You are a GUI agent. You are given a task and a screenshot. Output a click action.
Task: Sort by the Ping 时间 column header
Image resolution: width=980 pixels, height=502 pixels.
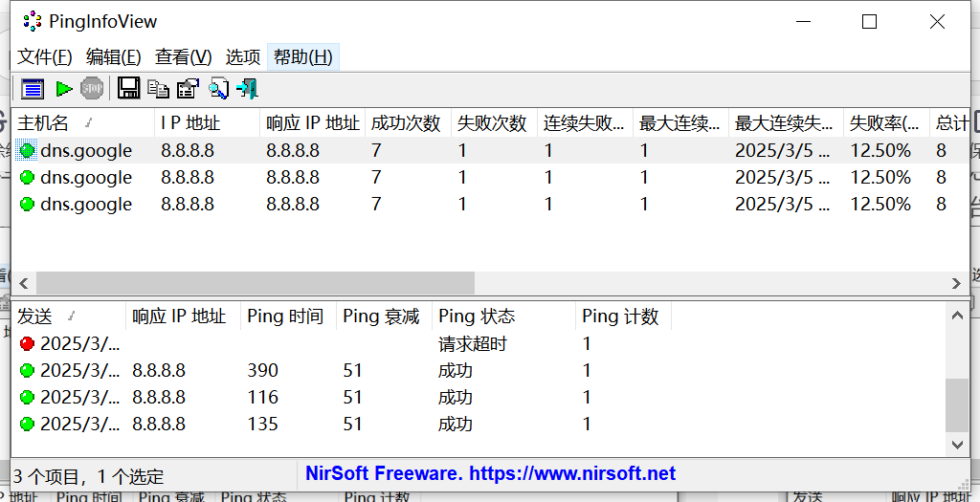tap(285, 316)
